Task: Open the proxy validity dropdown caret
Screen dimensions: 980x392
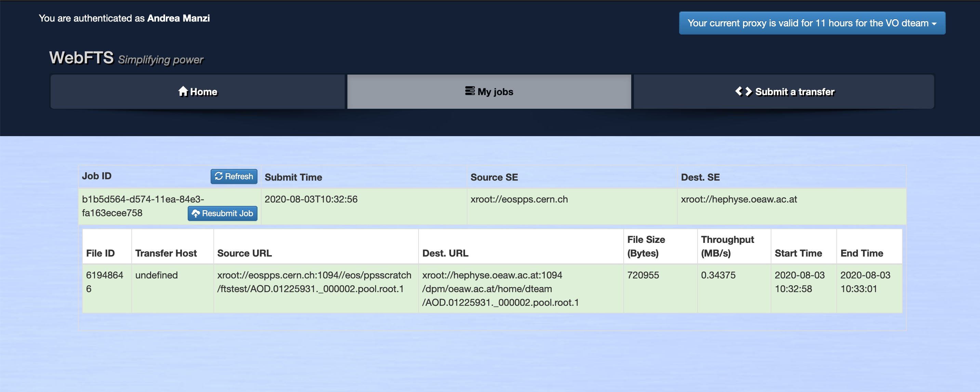Action: point(934,24)
